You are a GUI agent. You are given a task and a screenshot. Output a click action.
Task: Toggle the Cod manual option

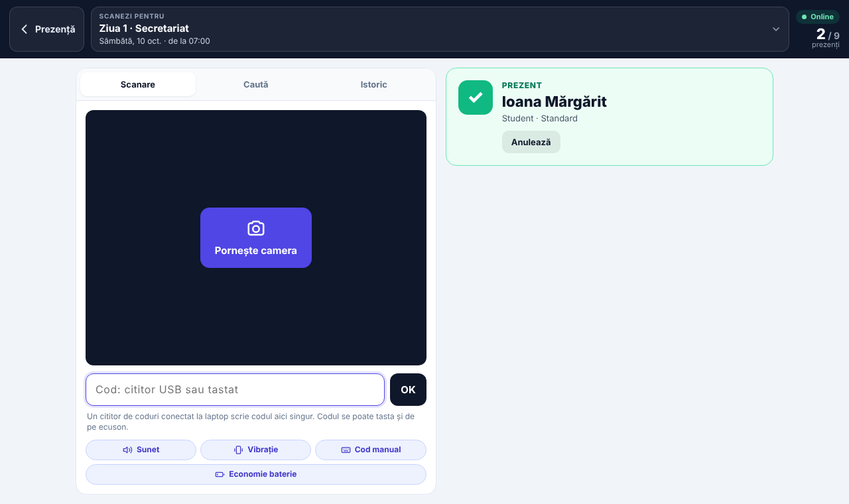[371, 450]
